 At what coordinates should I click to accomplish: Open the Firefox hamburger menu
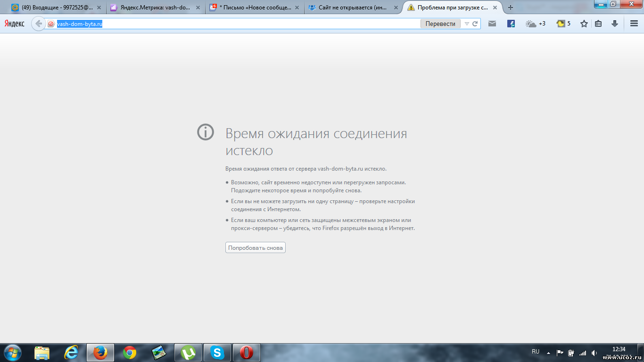(x=634, y=24)
